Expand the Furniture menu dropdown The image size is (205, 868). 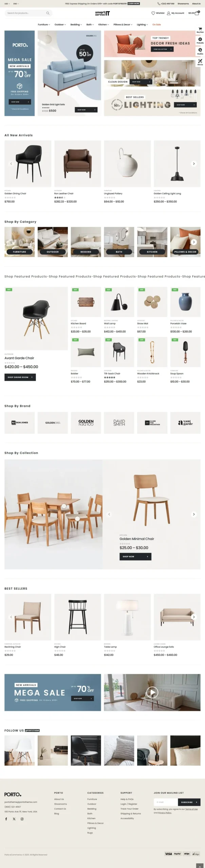click(x=44, y=25)
